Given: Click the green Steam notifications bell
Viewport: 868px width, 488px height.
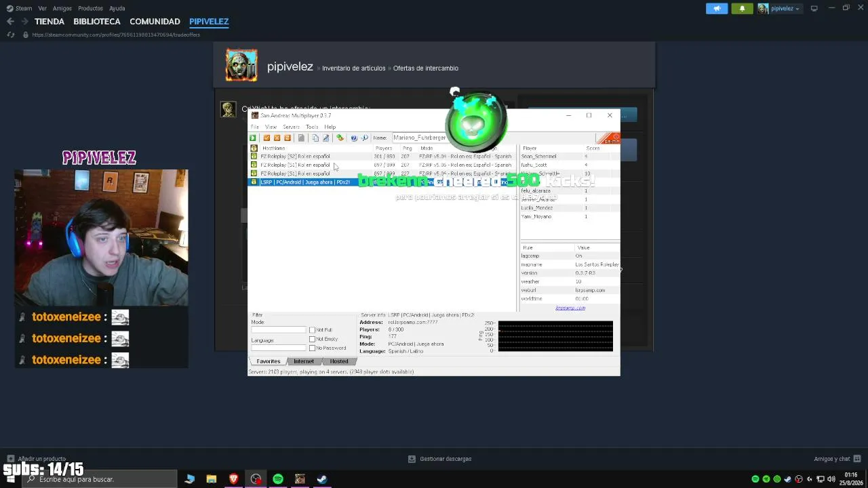Looking at the screenshot, I should 742,8.
